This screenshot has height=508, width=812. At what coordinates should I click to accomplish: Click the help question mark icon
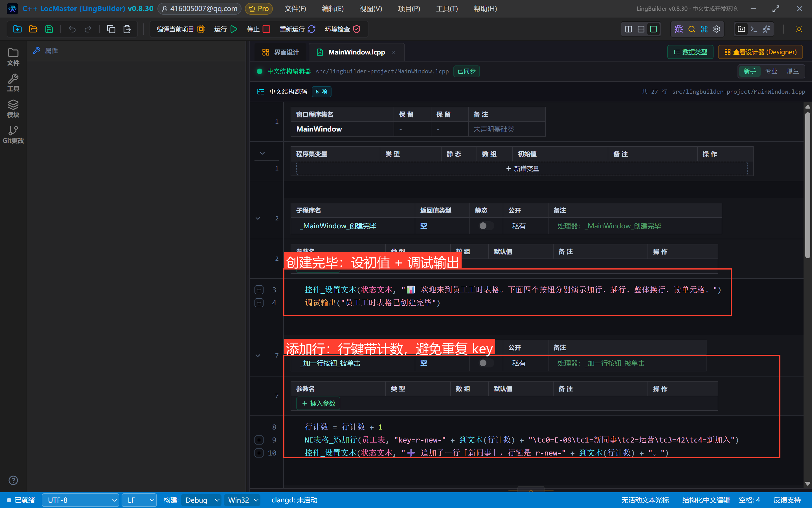click(x=13, y=480)
